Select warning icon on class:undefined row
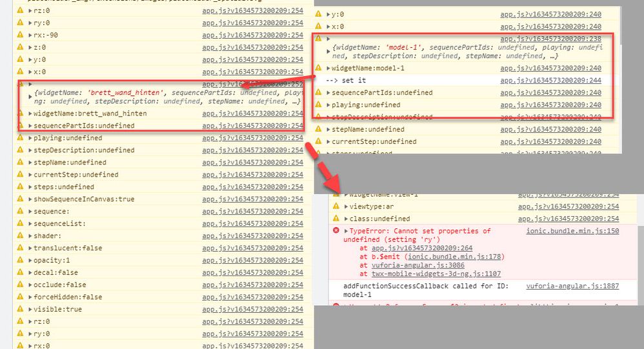The width and height of the screenshot is (644, 349). (336, 219)
